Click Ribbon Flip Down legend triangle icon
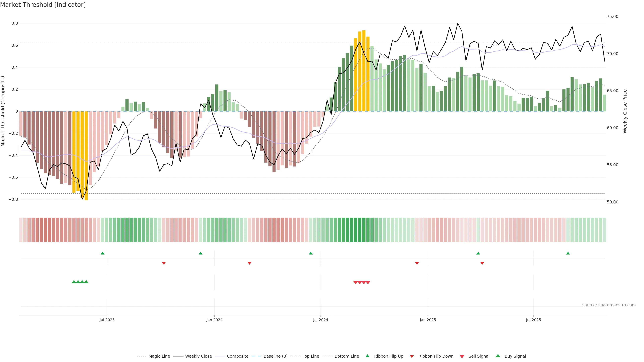The width and height of the screenshot is (644, 362). 412,356
